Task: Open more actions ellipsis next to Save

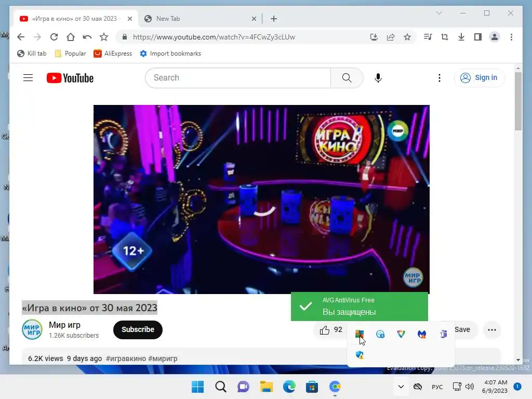Action: coord(491,330)
